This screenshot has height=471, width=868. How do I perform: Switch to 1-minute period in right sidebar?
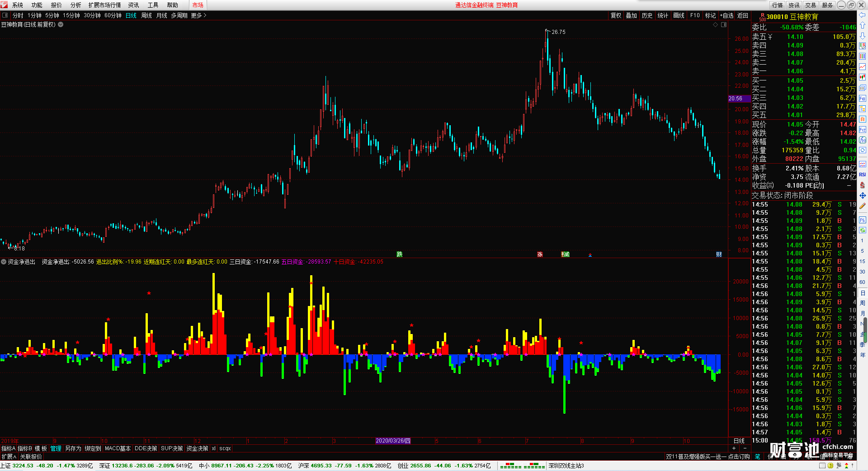863,240
